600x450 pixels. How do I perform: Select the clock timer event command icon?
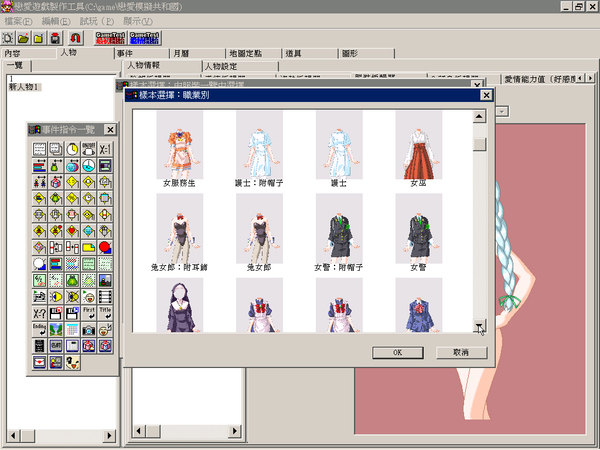pyautogui.click(x=72, y=149)
